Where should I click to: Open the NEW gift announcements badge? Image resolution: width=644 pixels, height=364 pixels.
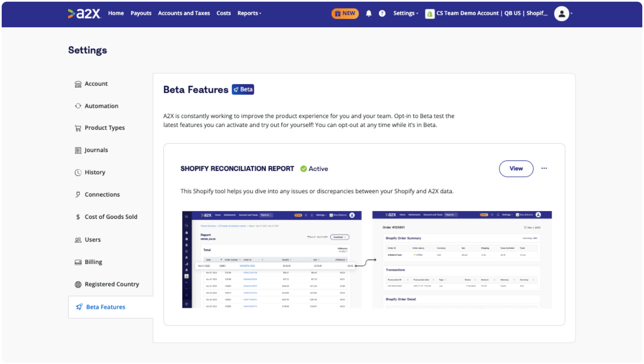point(345,13)
